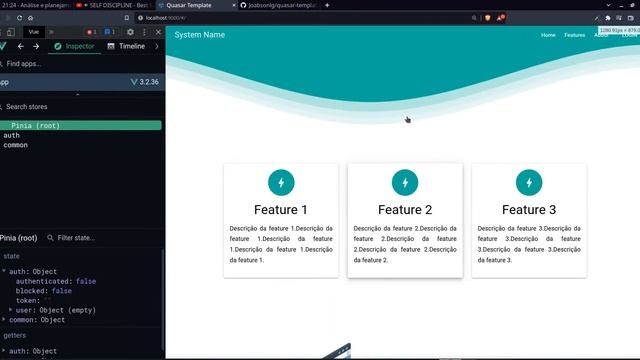The width and height of the screenshot is (640, 360).
Task: Go forward in Vue devtools with the right arrow
Action: click(x=36, y=47)
